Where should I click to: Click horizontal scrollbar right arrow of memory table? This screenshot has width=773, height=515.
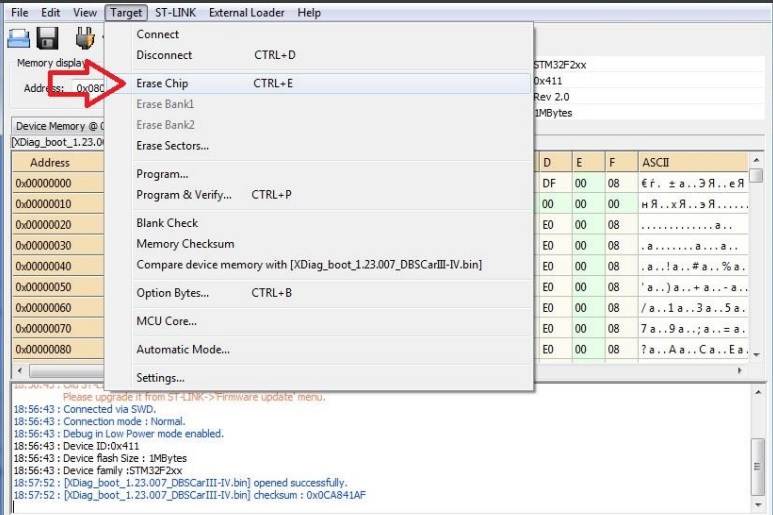(x=739, y=370)
